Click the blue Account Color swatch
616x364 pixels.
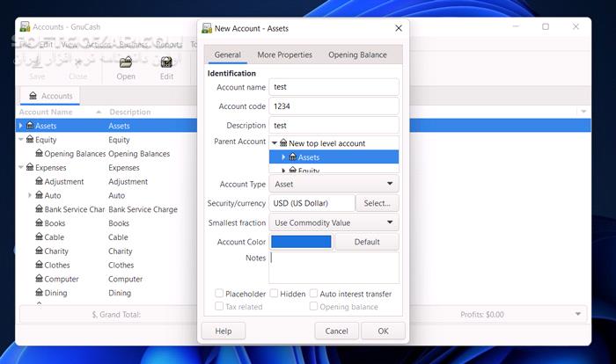click(x=301, y=242)
